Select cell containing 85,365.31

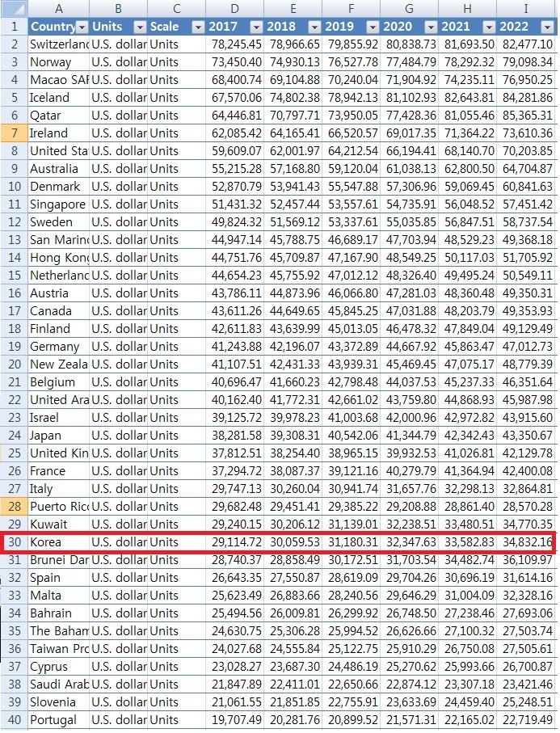coord(526,116)
